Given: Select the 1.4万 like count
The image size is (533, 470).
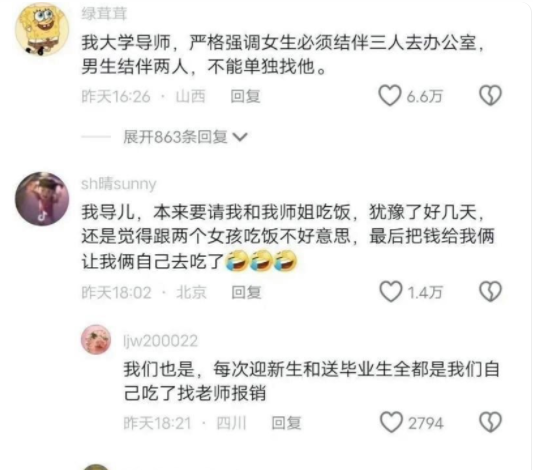Looking at the screenshot, I should (425, 292).
